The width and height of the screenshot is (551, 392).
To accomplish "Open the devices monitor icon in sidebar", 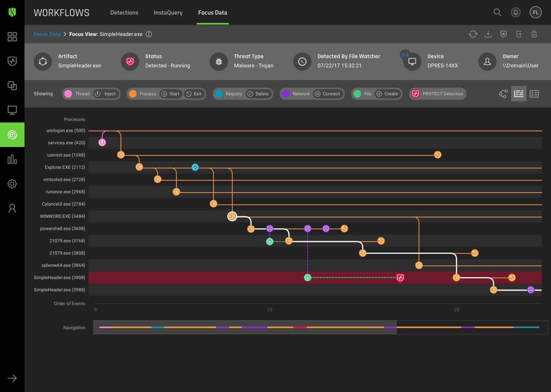I will pyautogui.click(x=12, y=110).
